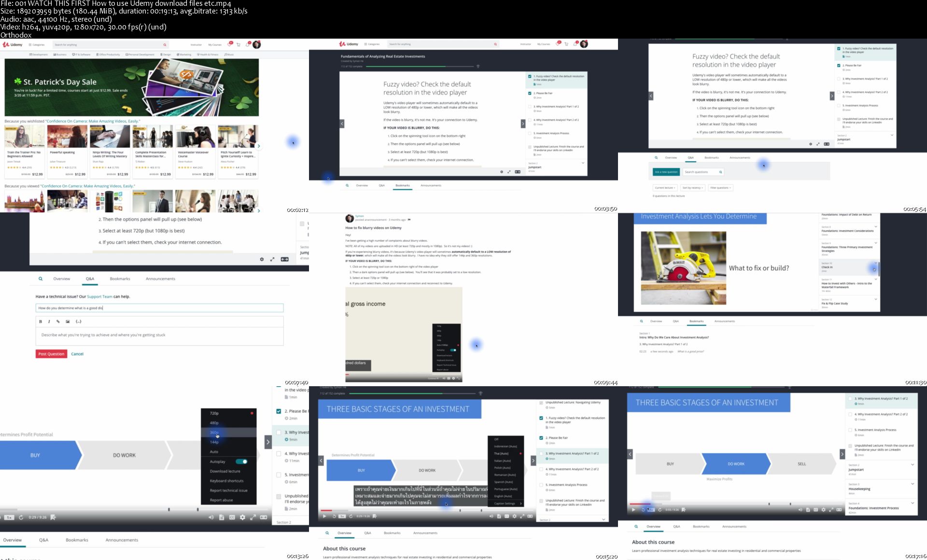The width and height of the screenshot is (927, 560).
Task: Click the fullscreen icon in the 00:13:26 player
Action: point(253,517)
